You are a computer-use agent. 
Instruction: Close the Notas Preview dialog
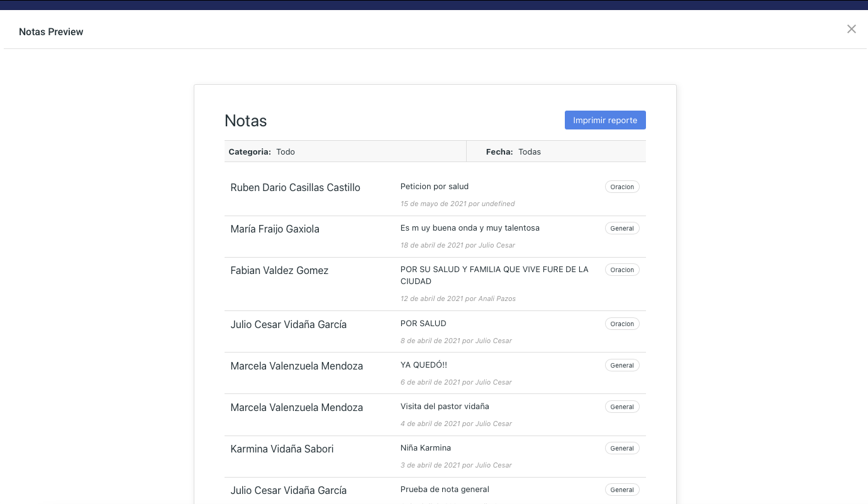[852, 29]
